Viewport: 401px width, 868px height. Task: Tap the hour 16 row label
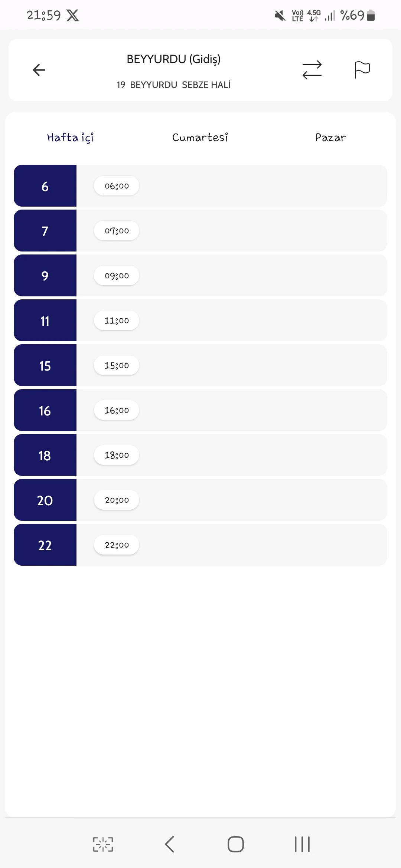click(45, 410)
